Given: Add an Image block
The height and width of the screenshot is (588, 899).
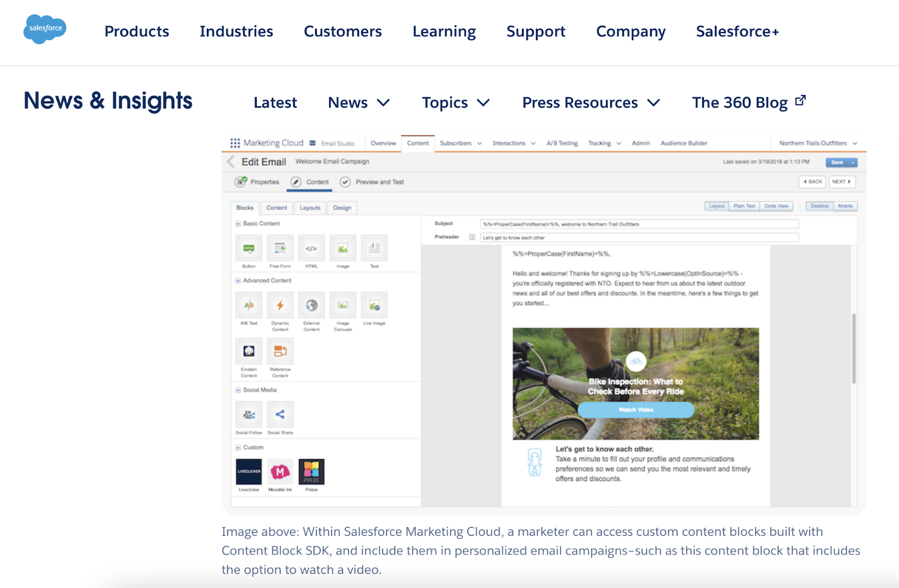Looking at the screenshot, I should [x=342, y=249].
